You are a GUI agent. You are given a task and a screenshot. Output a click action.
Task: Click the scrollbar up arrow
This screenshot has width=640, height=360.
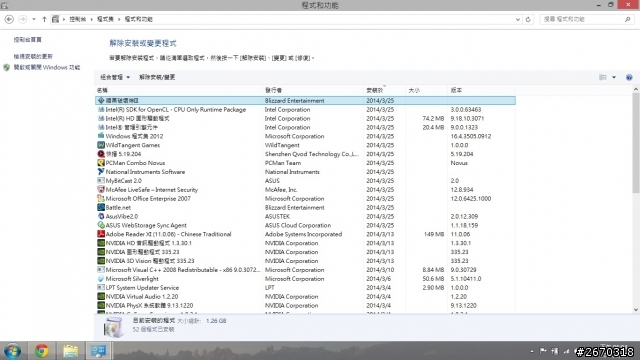coord(636,89)
